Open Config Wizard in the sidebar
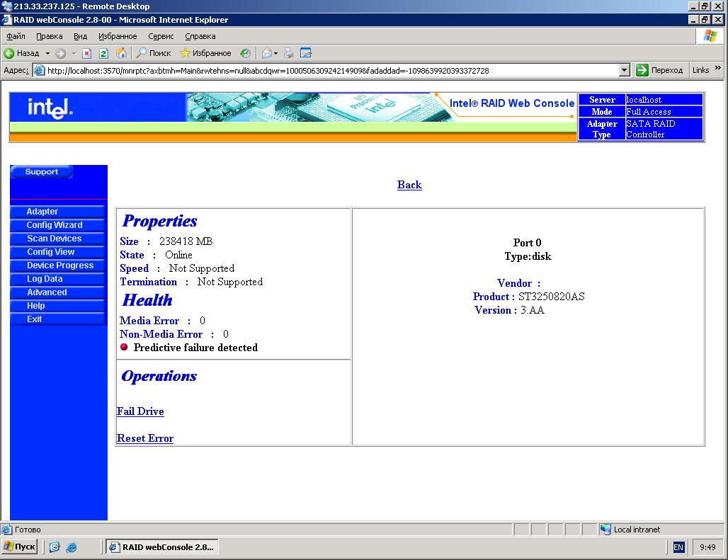Image resolution: width=728 pixels, height=560 pixels. 55,225
